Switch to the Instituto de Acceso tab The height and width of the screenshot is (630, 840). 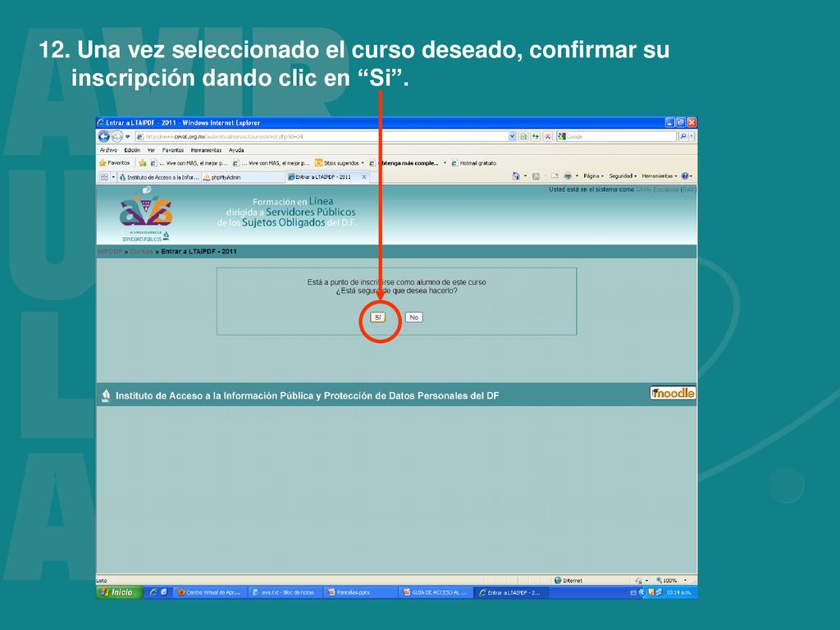tap(159, 177)
